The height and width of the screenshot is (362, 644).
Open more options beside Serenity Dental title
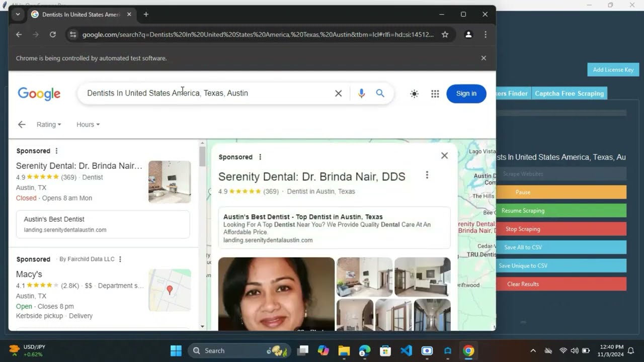pos(427,175)
